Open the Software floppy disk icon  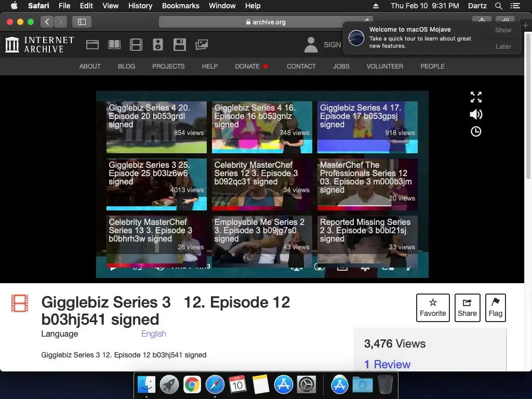179,45
